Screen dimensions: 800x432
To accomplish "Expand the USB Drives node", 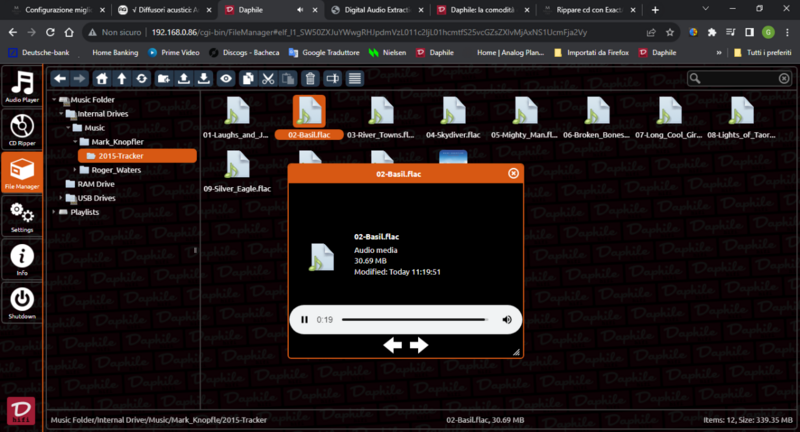I will coord(59,198).
